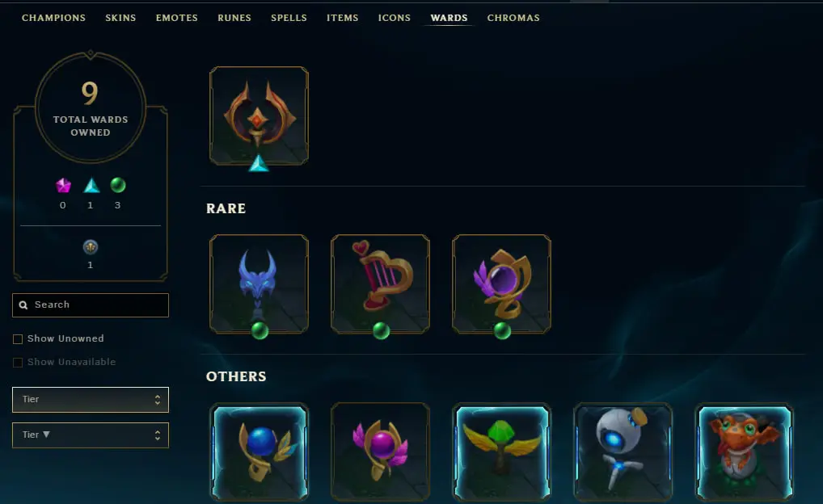Click the green orb rarity icon

click(x=117, y=185)
